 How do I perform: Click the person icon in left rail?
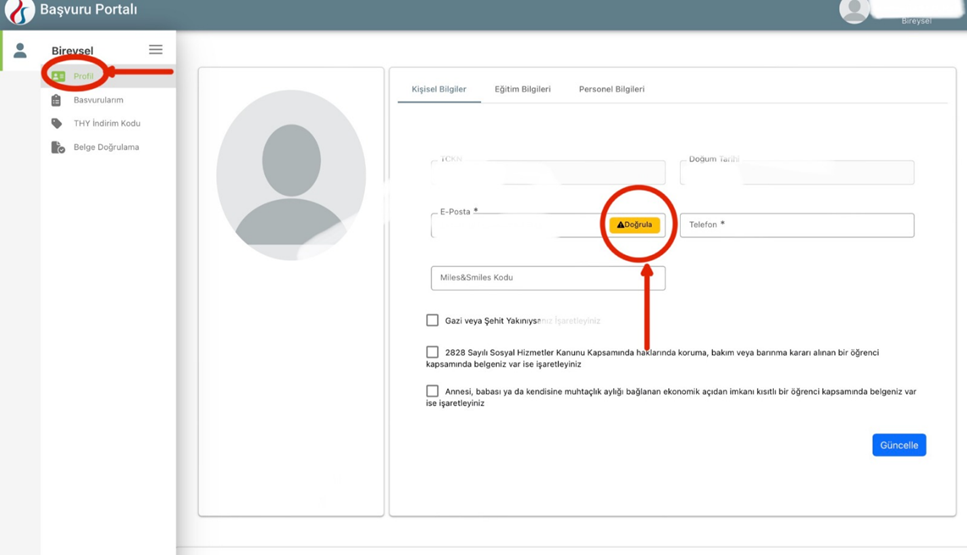point(20,51)
